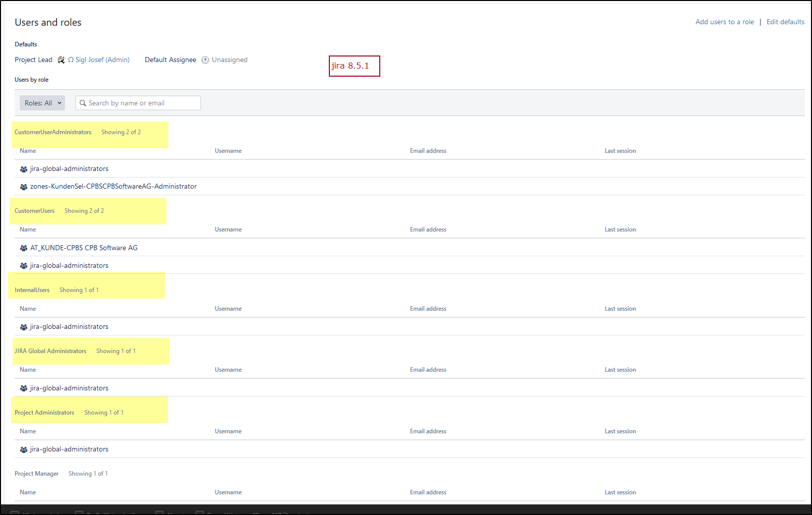Click the Project Lead avatar icon
Image resolution: width=812 pixels, height=515 pixels.
(x=61, y=60)
